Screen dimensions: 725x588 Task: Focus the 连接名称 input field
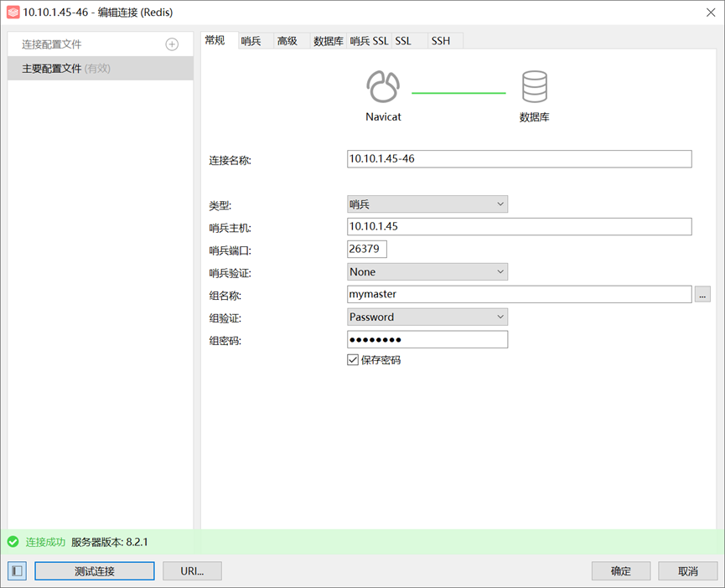pyautogui.click(x=519, y=159)
